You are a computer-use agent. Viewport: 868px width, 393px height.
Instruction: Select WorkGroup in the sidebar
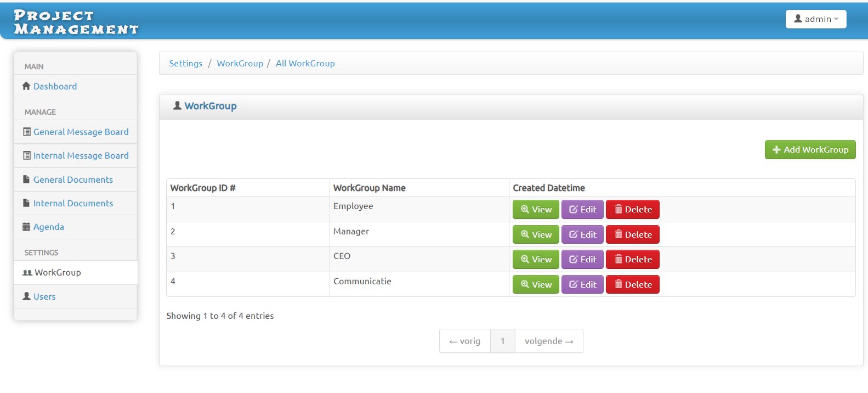[x=76, y=273]
